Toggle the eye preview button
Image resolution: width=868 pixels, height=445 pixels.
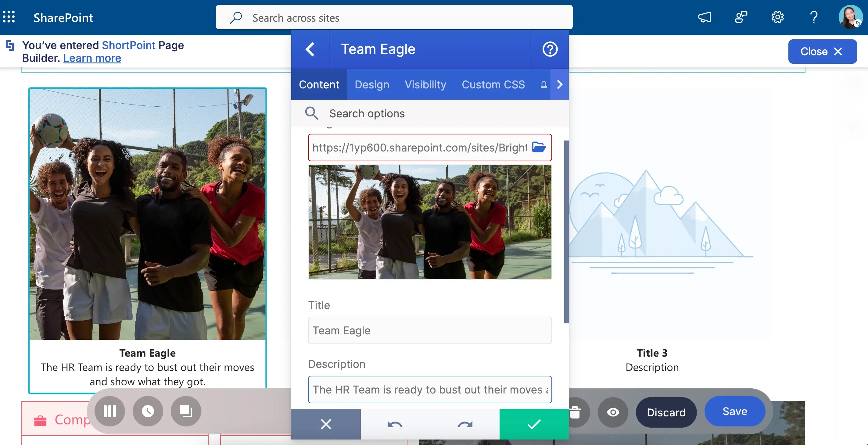(x=613, y=412)
